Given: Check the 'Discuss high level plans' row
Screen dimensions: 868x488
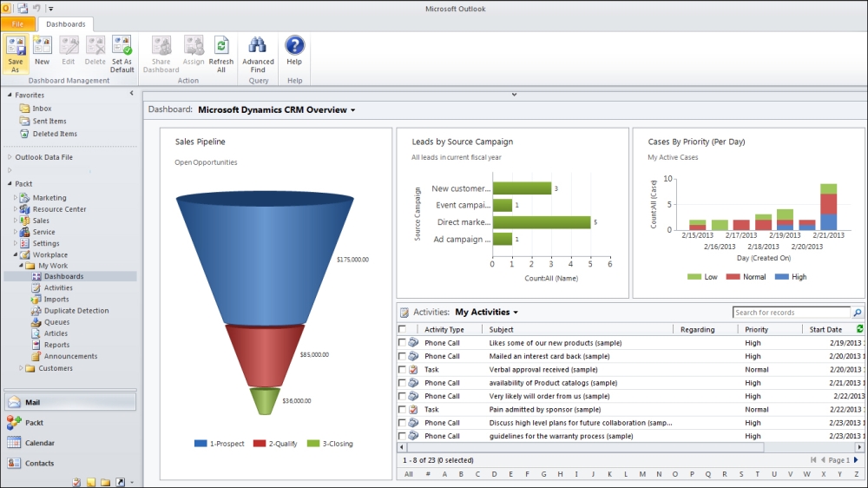Looking at the screenshot, I should pos(403,423).
